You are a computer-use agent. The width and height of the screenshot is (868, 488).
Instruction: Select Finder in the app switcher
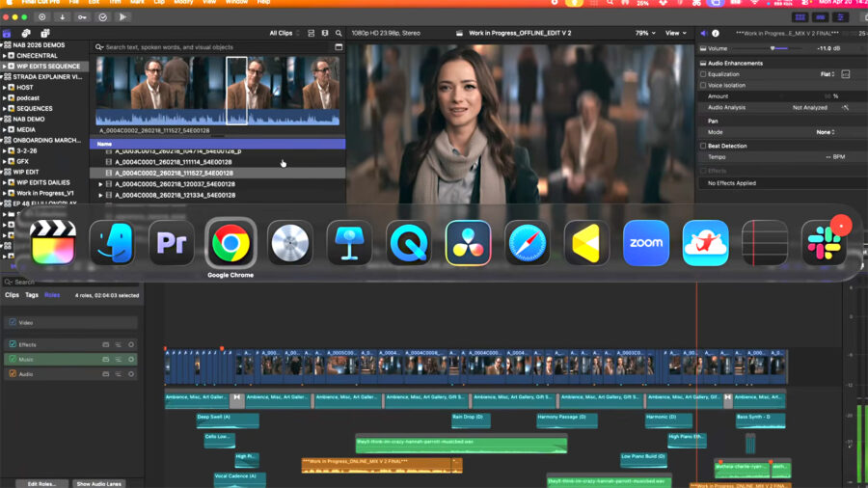pyautogui.click(x=113, y=243)
